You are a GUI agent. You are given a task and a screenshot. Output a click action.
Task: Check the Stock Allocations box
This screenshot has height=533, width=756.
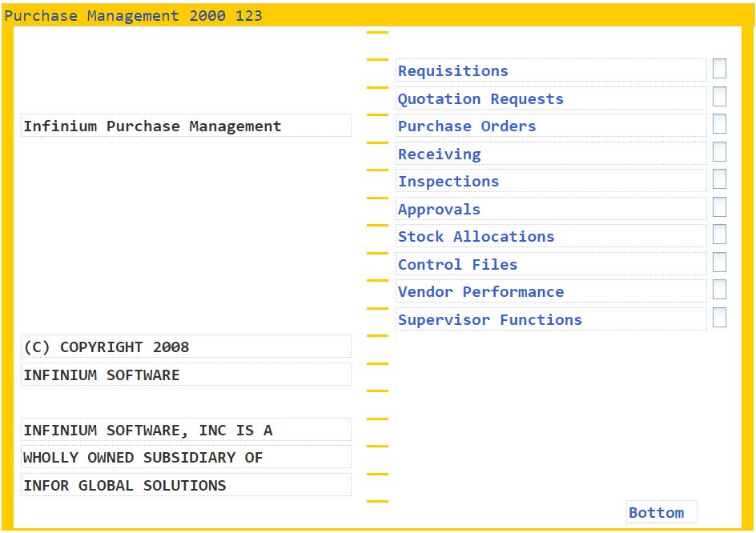[x=719, y=234]
